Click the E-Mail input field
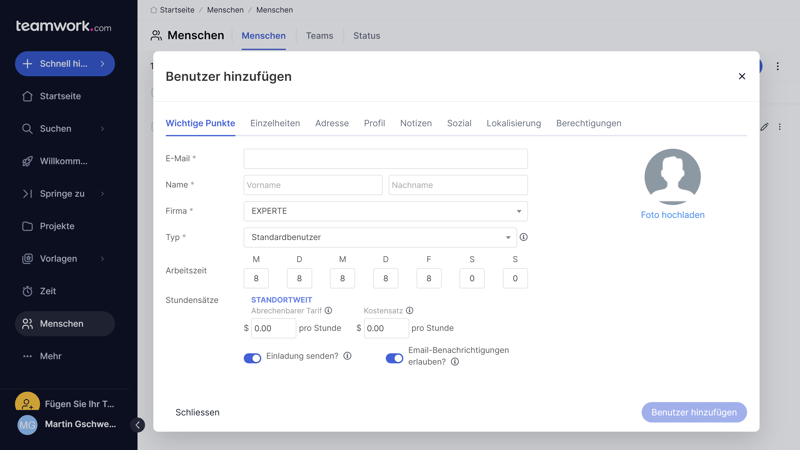Screen dimensions: 800x450 pos(385,158)
